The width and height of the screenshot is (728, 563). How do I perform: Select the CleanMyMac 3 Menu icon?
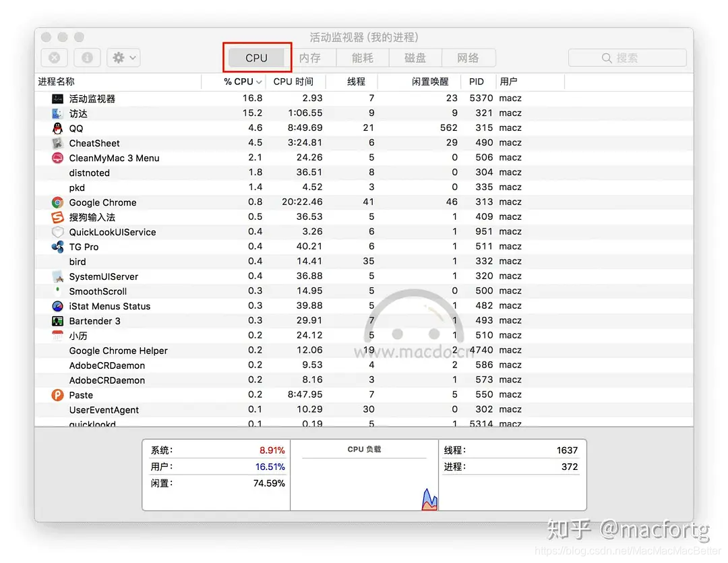(57, 158)
